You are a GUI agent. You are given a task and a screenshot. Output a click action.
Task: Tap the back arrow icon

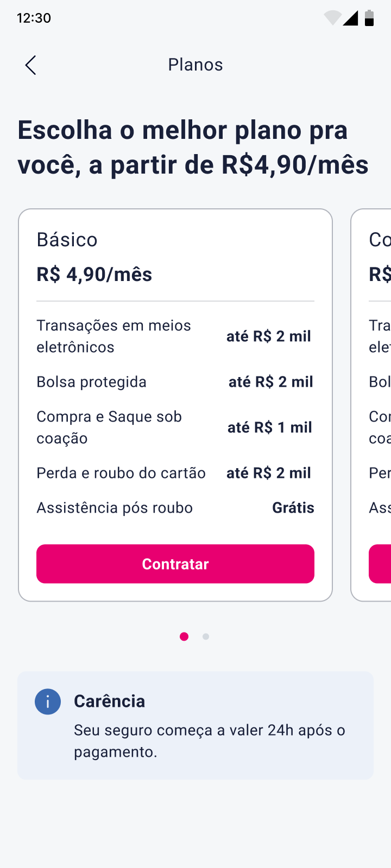[31, 65]
